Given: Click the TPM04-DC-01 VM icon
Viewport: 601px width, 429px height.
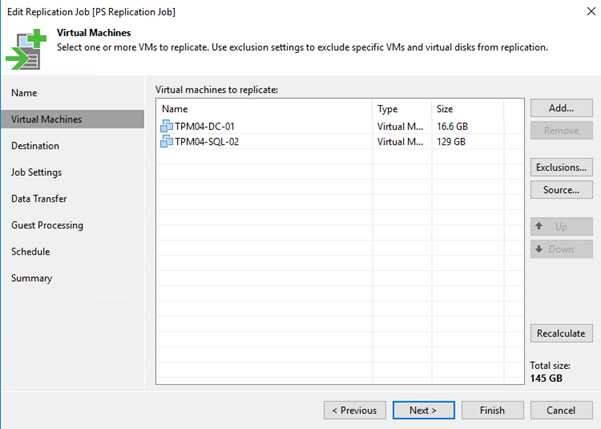Looking at the screenshot, I should click(166, 126).
